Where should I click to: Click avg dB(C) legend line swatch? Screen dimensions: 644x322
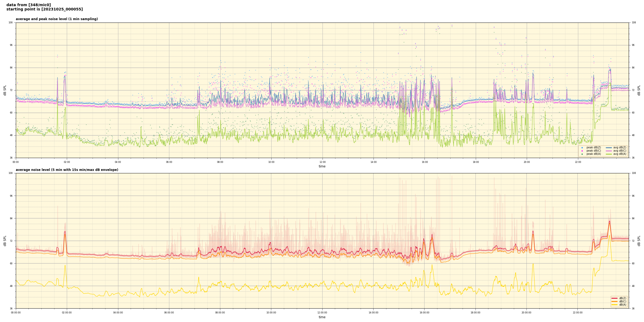point(609,151)
